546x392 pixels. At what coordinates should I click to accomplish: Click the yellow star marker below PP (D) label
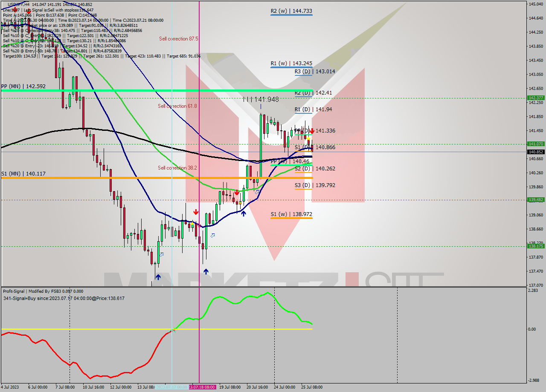(x=308, y=138)
